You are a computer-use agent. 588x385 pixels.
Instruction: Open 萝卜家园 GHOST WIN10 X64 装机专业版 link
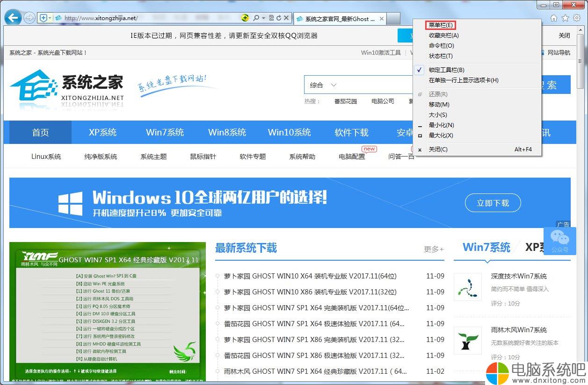tap(310, 276)
